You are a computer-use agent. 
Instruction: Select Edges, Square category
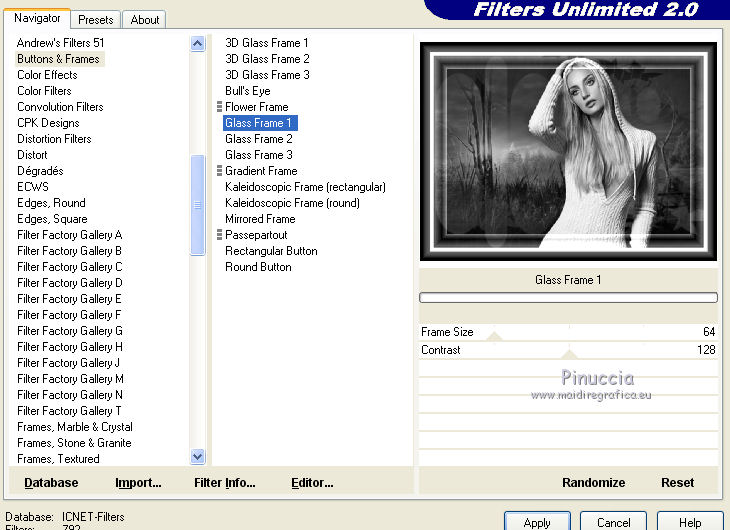coord(53,219)
